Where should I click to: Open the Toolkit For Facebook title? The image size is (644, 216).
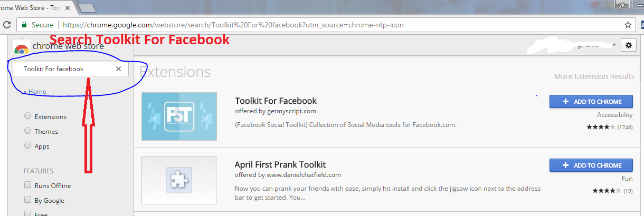(276, 101)
